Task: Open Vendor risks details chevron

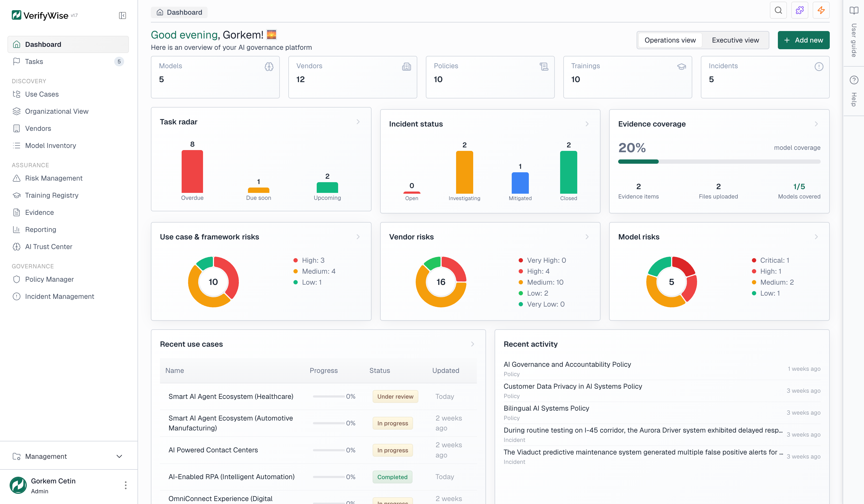Action: pyautogui.click(x=587, y=236)
